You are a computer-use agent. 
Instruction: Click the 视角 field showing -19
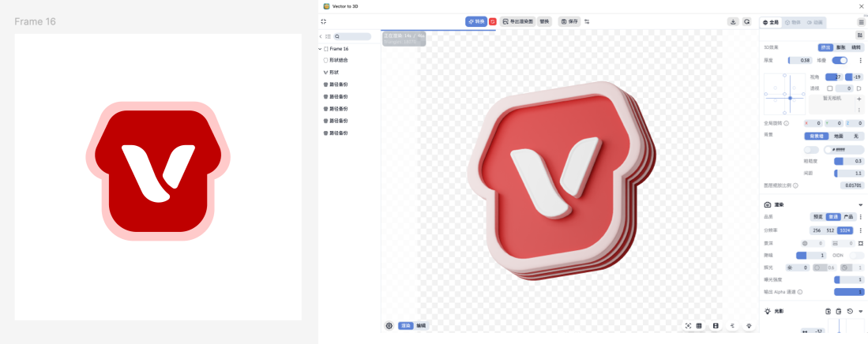click(854, 77)
